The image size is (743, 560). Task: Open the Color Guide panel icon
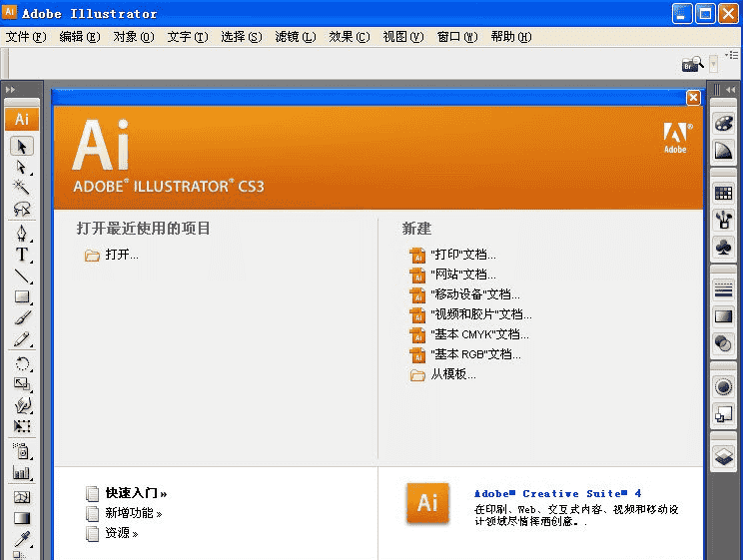[x=724, y=151]
